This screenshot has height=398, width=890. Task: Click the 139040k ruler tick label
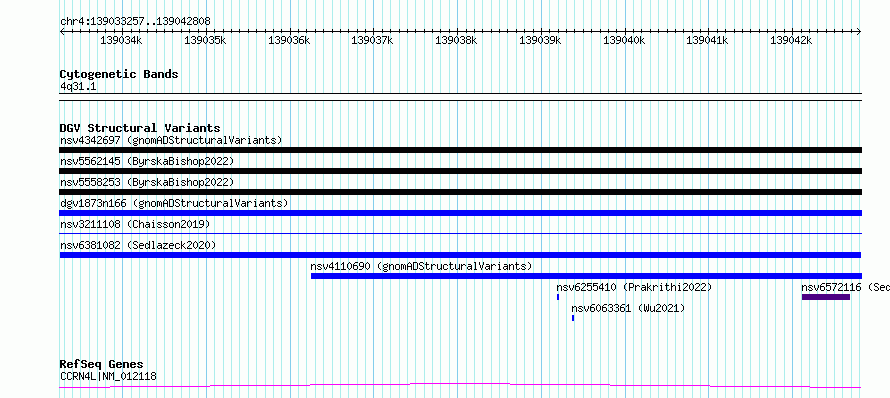[x=623, y=40]
